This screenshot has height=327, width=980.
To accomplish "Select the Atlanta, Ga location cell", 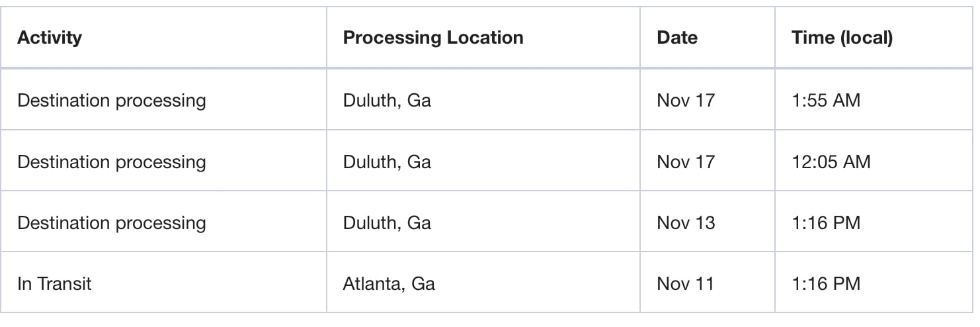I will pyautogui.click(x=389, y=283).
